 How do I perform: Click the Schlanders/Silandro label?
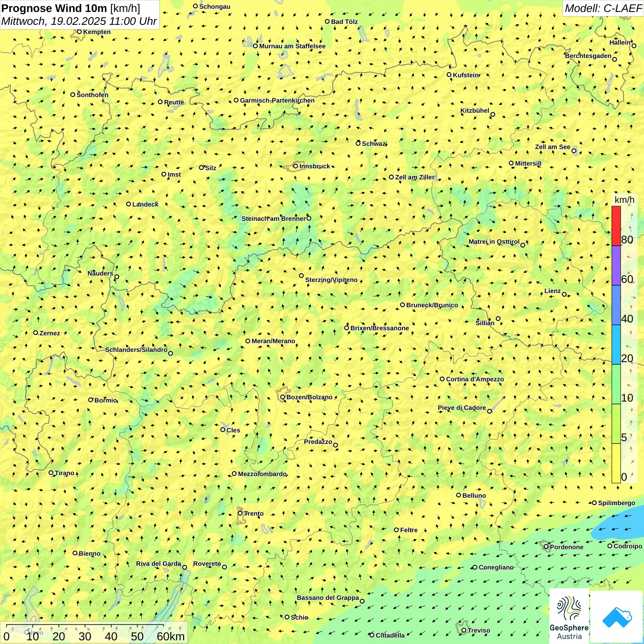pyautogui.click(x=136, y=350)
